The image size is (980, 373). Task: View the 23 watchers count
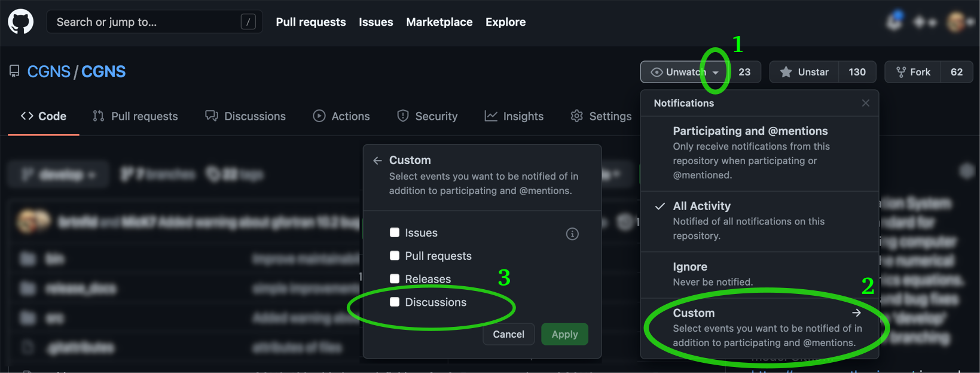tap(744, 72)
